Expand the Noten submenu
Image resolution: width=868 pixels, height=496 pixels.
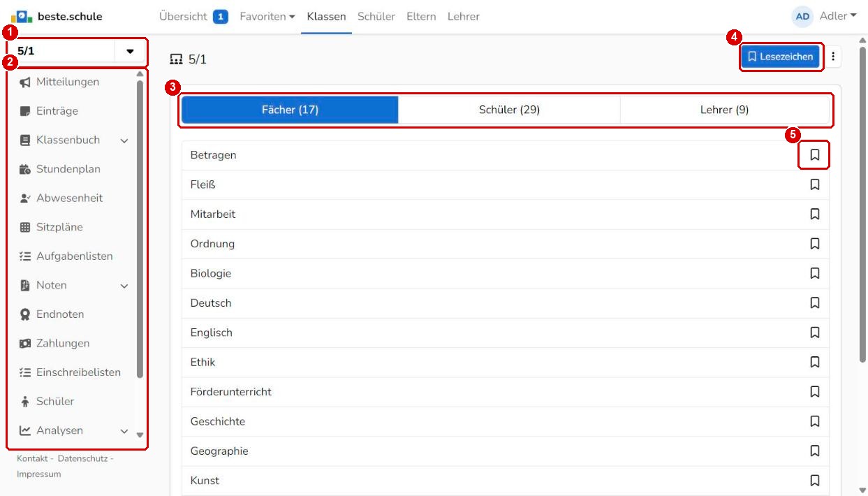pyautogui.click(x=124, y=286)
